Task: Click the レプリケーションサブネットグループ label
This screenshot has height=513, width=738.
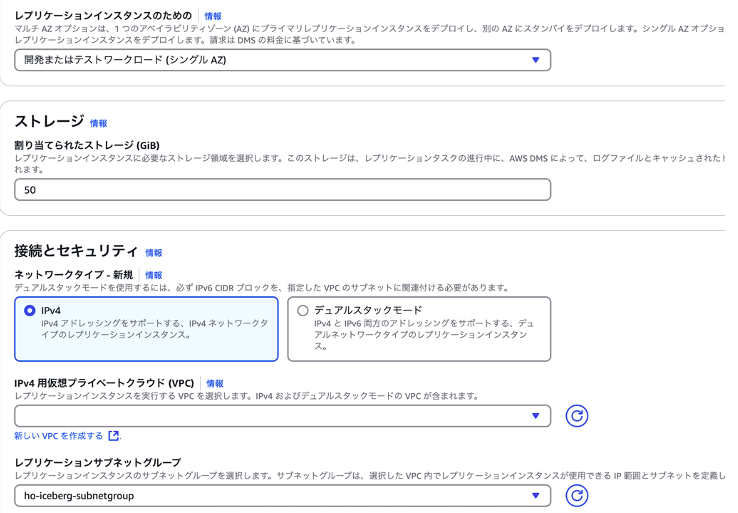Action: coord(97,462)
